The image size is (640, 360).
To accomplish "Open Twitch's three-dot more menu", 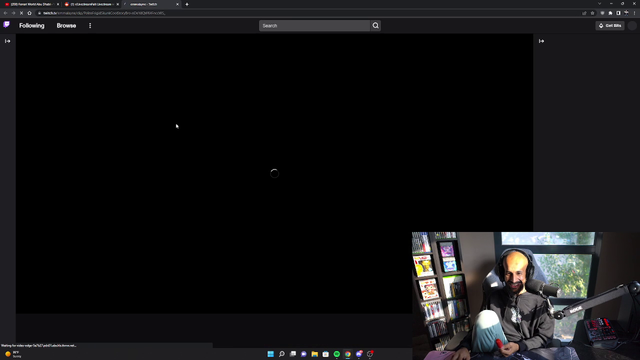I will click(90, 25).
